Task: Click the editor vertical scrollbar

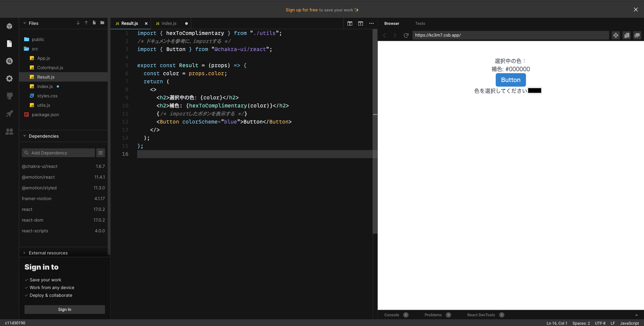Action: (x=375, y=131)
